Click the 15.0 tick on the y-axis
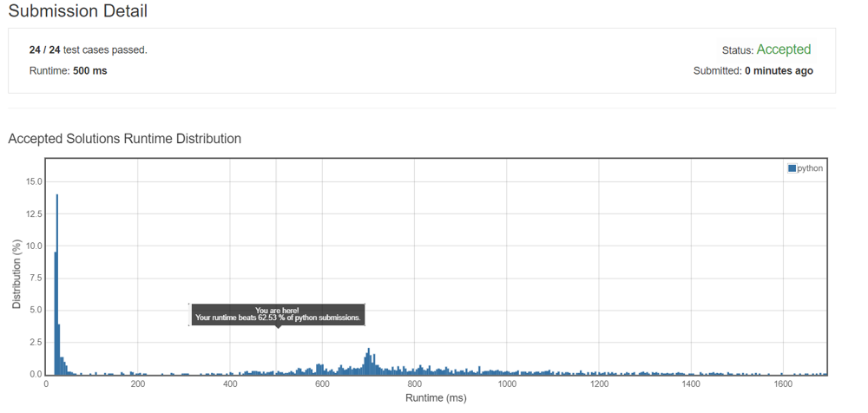The width and height of the screenshot is (868, 413). (34, 181)
